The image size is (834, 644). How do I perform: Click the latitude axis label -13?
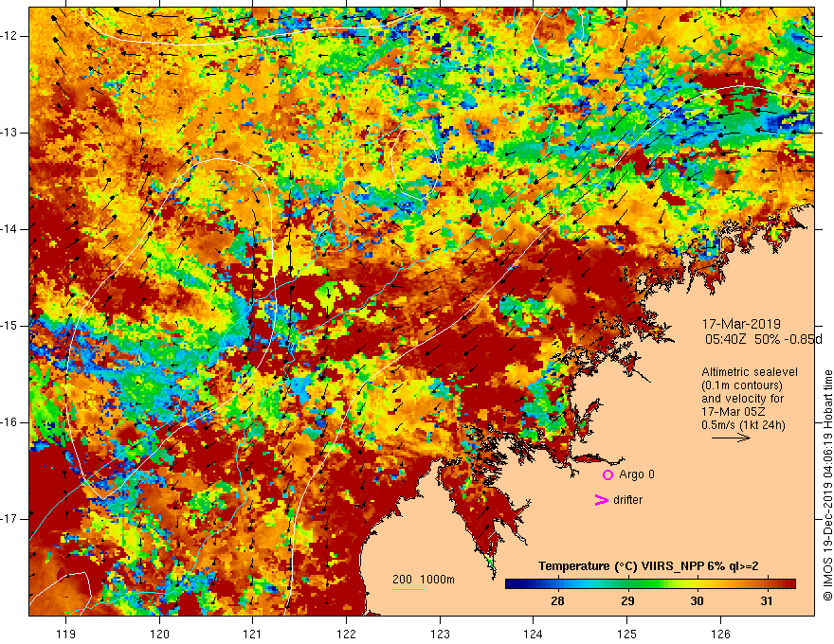click(10, 133)
